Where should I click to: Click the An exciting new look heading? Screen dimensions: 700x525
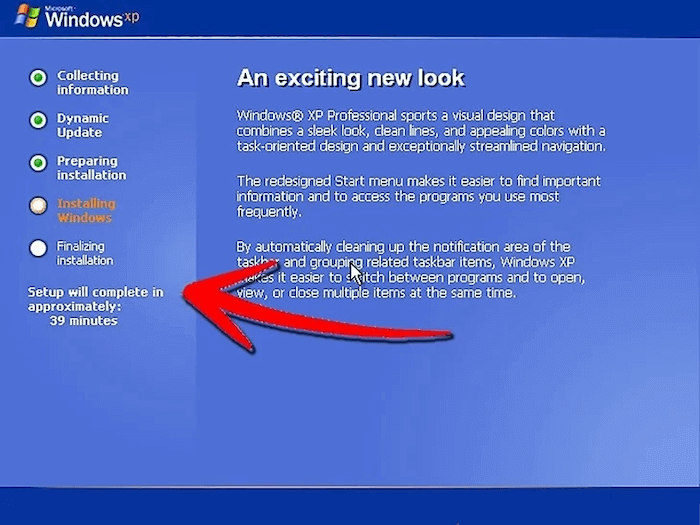click(x=351, y=78)
